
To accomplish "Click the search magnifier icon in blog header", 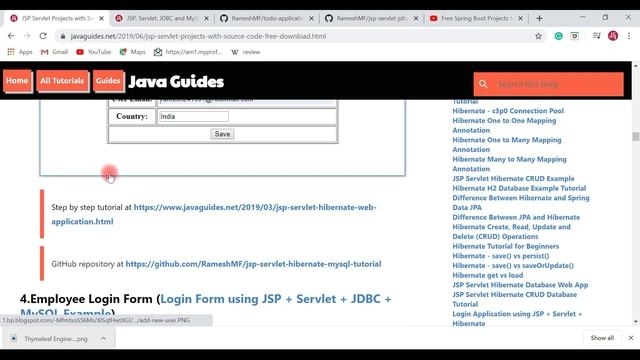I will coord(483,84).
